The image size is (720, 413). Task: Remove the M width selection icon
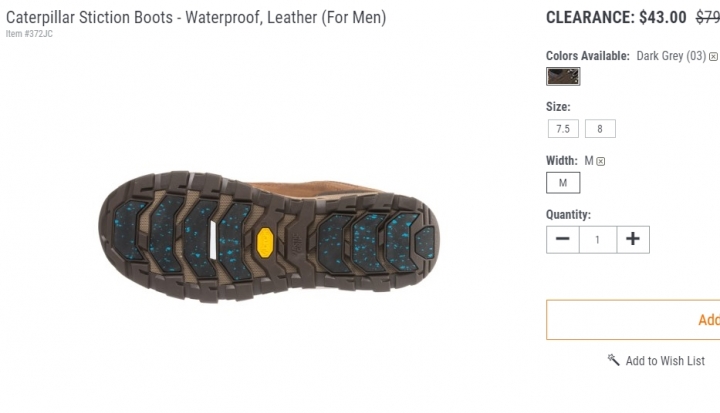click(x=601, y=161)
